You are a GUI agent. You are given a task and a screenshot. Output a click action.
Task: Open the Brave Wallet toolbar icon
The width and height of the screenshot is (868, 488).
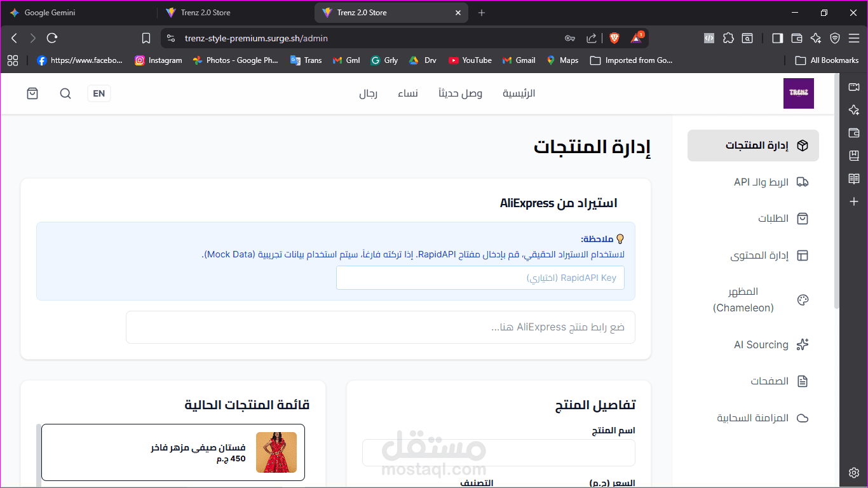coord(797,38)
